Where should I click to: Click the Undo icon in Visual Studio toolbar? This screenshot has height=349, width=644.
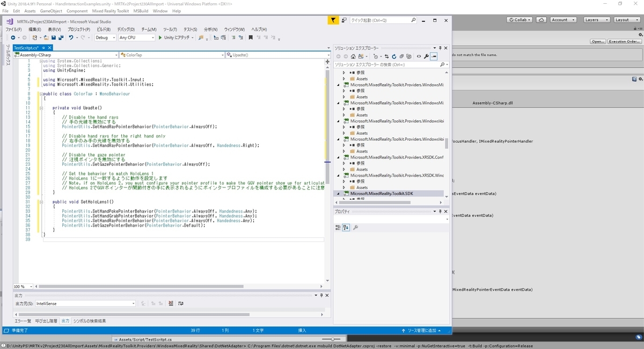tap(71, 38)
